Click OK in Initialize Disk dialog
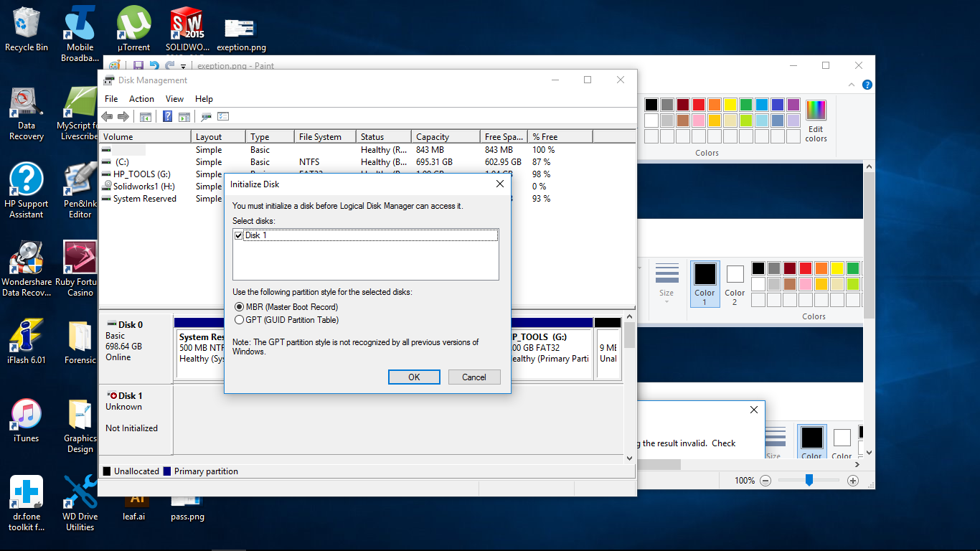980x551 pixels. pos(414,377)
